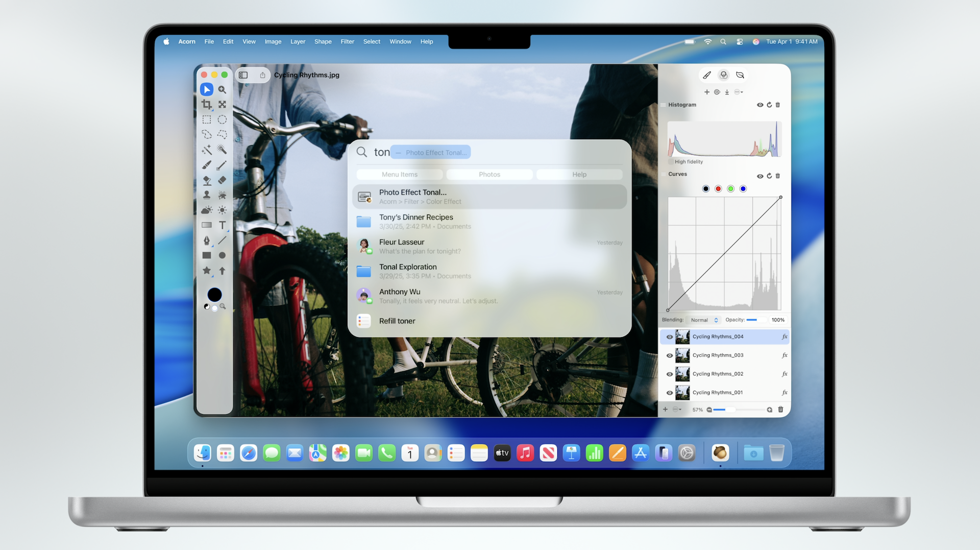Pick the Star shape tool

tap(206, 271)
